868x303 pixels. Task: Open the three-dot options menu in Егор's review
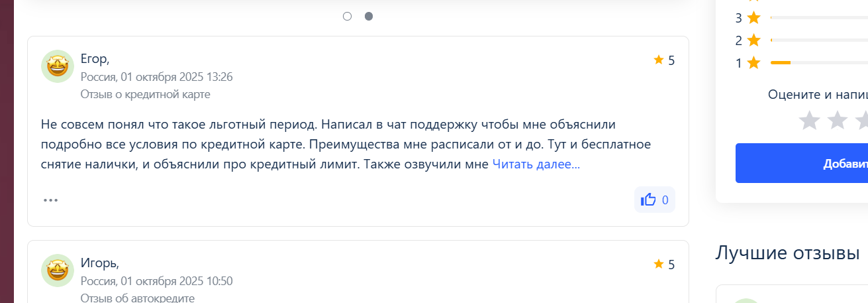click(51, 200)
